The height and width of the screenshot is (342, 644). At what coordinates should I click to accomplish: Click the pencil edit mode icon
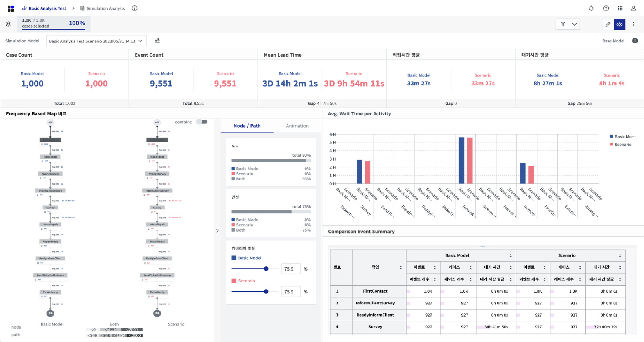pos(608,24)
